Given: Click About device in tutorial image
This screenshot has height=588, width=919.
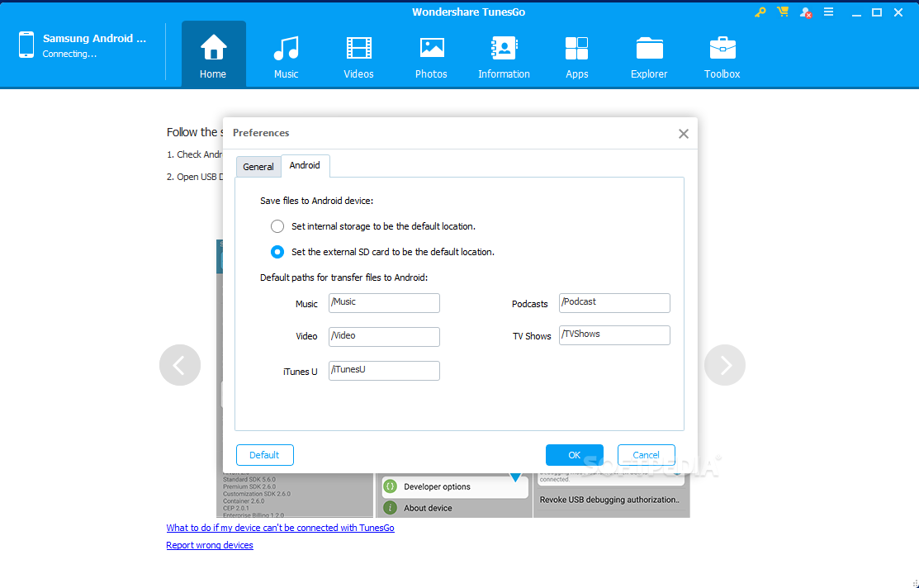Looking at the screenshot, I should [428, 508].
